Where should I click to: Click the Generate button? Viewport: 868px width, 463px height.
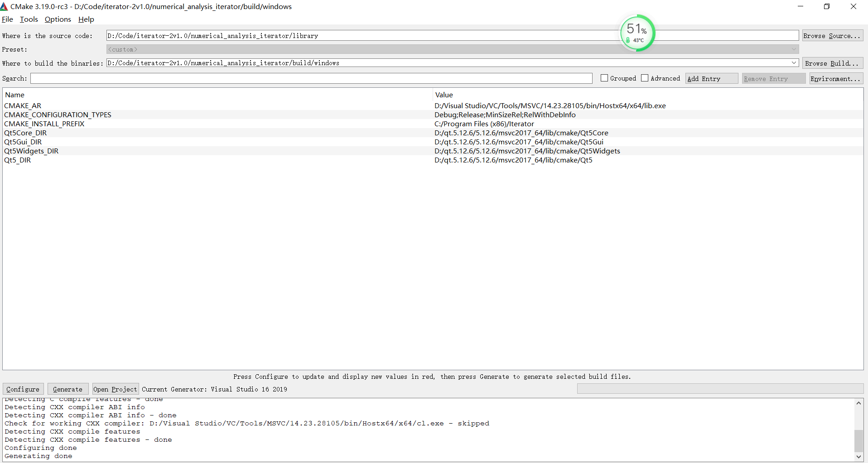pos(68,389)
